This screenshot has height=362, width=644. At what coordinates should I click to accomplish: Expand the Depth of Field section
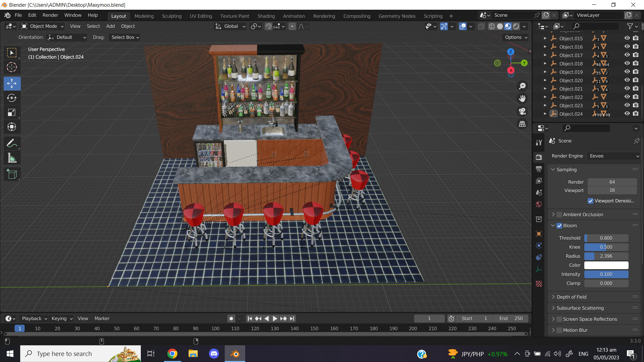tap(554, 297)
